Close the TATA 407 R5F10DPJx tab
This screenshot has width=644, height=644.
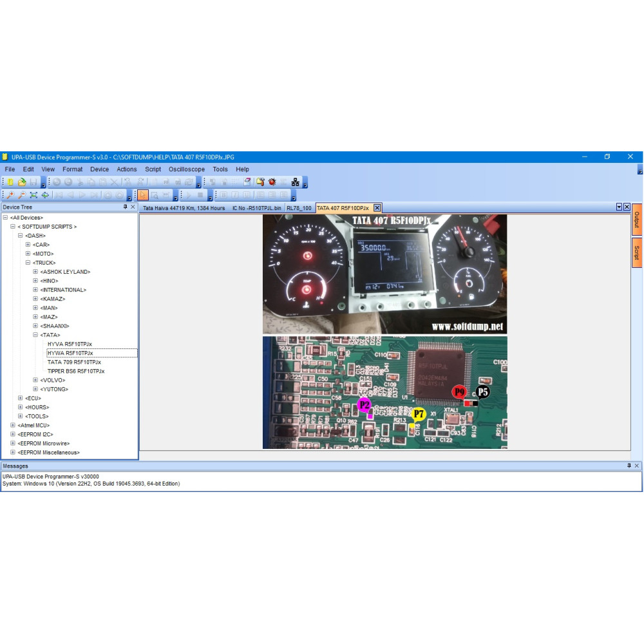[x=377, y=208]
